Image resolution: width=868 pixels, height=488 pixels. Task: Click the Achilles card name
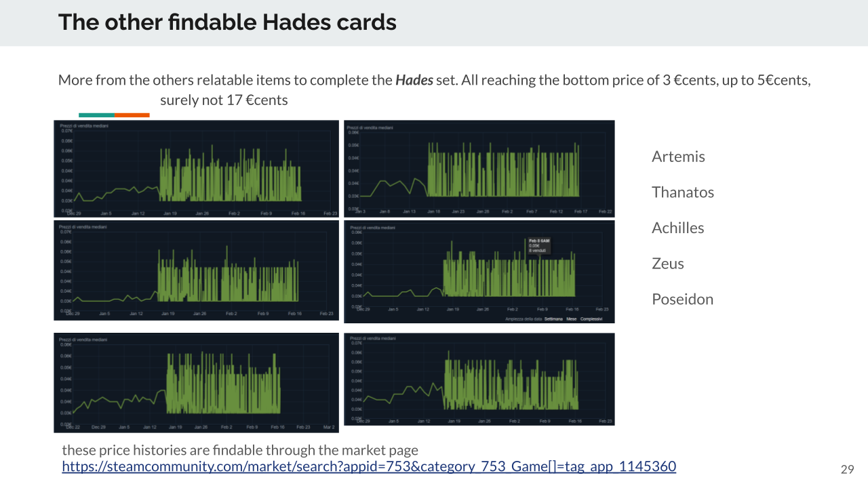(x=677, y=228)
